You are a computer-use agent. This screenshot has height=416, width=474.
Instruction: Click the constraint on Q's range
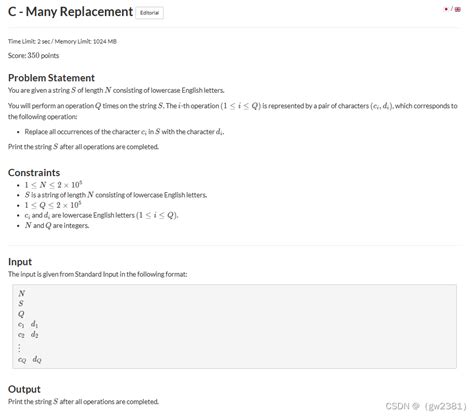53,205
